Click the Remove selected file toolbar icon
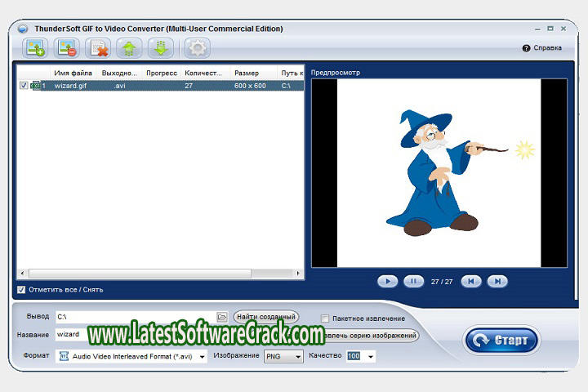Viewport: 588px width, 392px height. [x=66, y=48]
